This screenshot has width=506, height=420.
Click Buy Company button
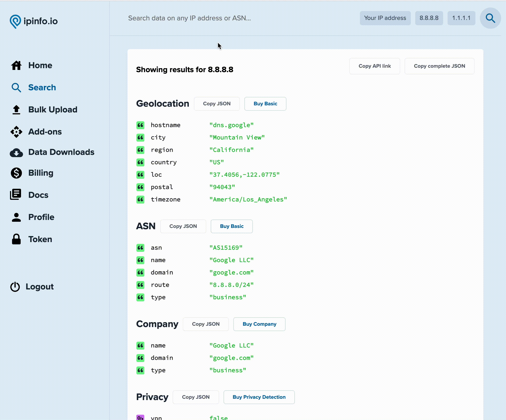tap(259, 324)
